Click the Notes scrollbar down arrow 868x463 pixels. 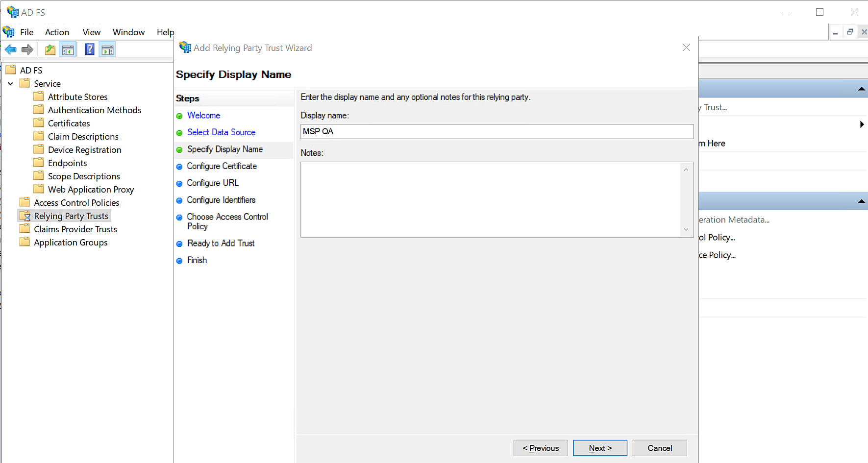[686, 229]
